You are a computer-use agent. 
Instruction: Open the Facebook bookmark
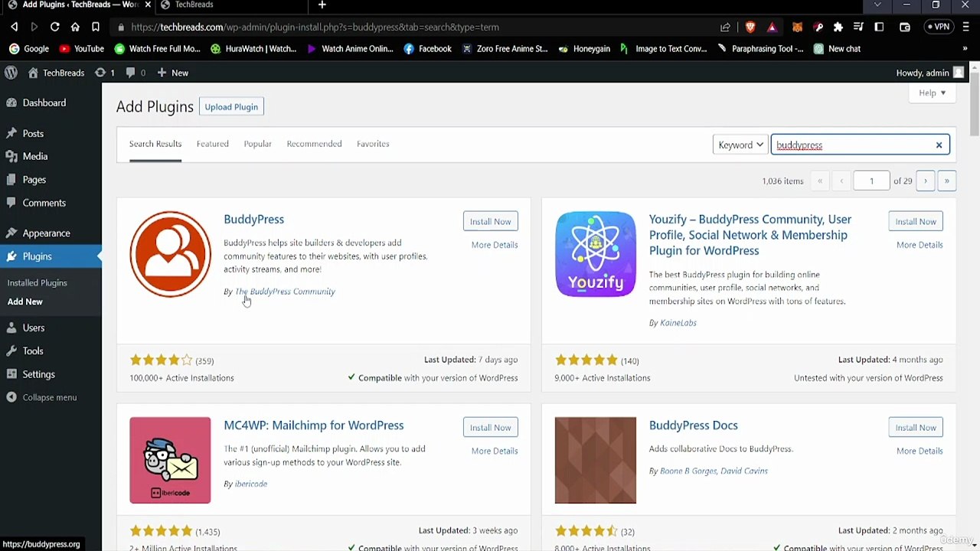(427, 48)
